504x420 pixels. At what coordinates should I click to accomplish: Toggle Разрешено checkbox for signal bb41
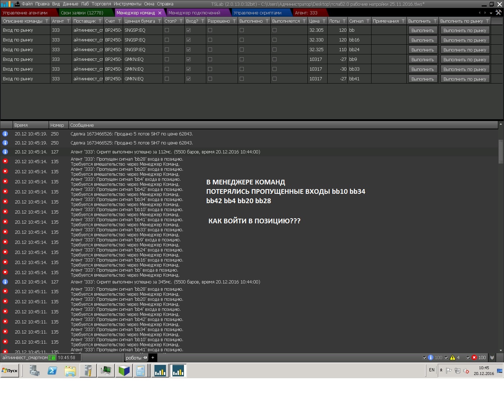(x=210, y=79)
